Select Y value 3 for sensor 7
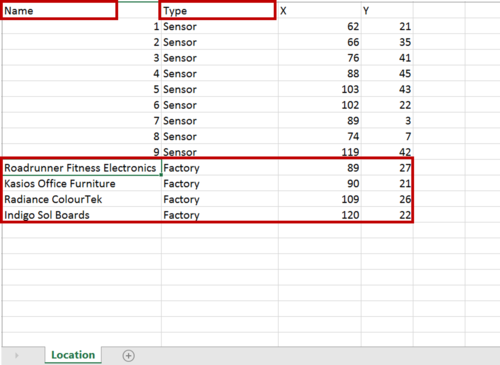500x365 pixels. tap(387, 120)
